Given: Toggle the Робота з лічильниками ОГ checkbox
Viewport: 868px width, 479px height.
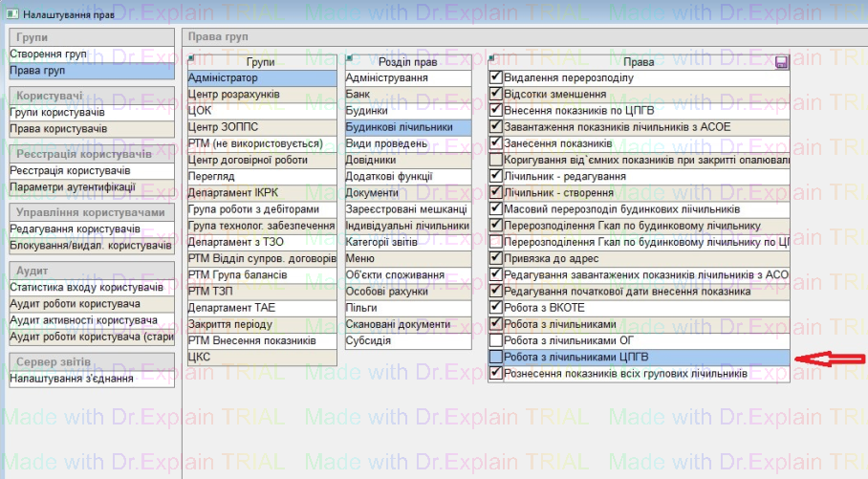Looking at the screenshot, I should [x=495, y=340].
